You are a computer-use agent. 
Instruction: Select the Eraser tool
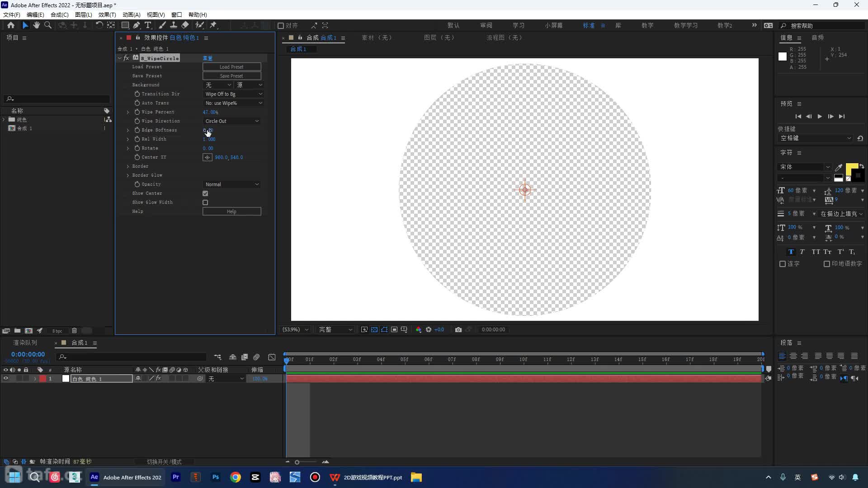coord(185,25)
